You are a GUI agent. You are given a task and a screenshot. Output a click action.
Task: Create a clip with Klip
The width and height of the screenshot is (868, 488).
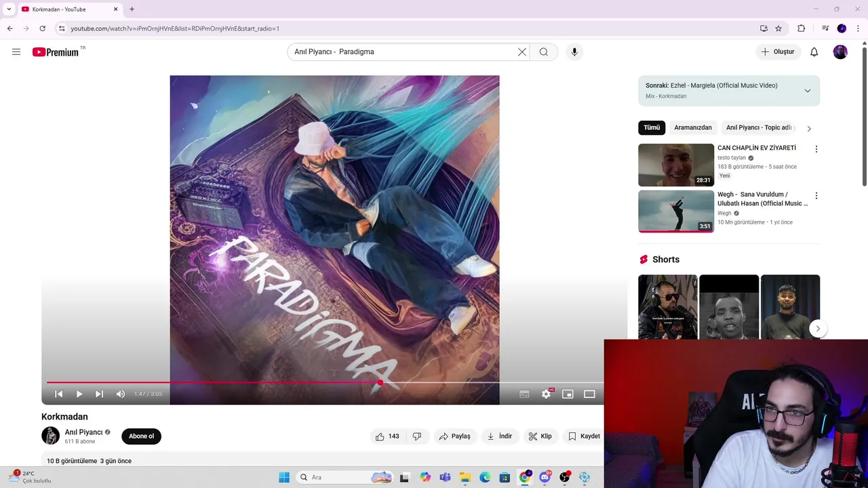[540, 436]
